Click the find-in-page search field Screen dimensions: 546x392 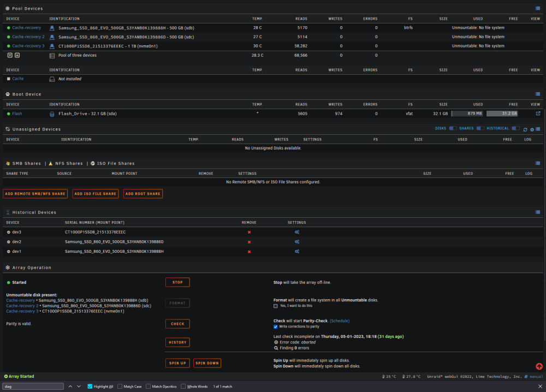pyautogui.click(x=33, y=387)
